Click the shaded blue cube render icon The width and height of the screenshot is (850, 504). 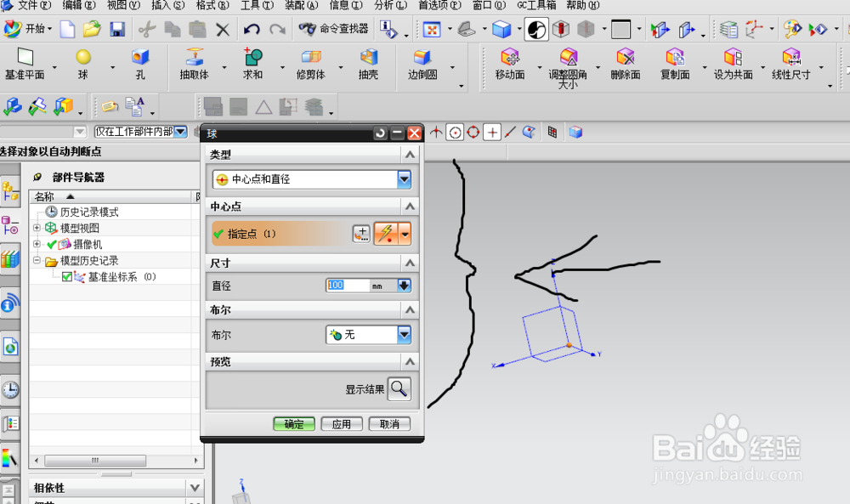501,29
